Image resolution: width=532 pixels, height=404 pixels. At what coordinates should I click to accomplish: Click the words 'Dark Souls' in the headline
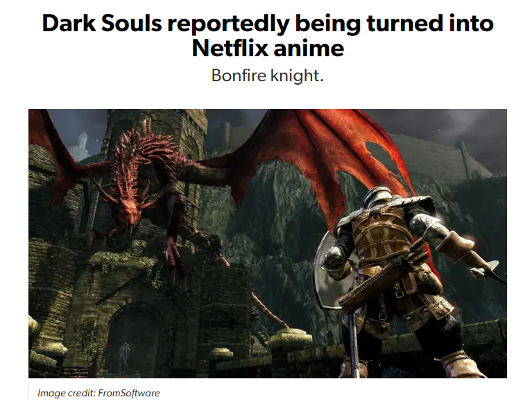[102, 24]
